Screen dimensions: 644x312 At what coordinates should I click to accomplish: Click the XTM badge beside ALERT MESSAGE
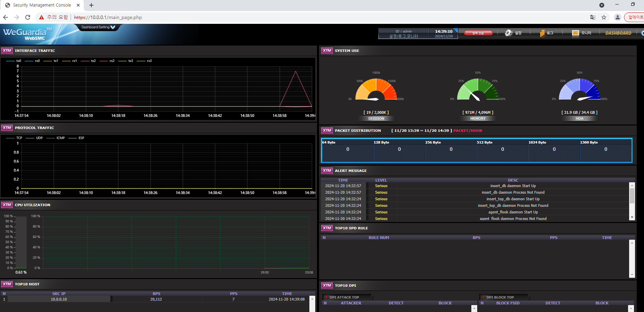(x=327, y=171)
